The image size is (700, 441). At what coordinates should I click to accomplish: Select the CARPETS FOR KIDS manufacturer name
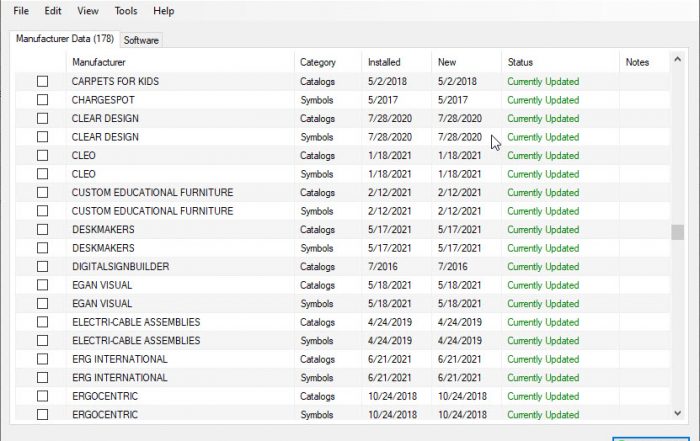(x=115, y=81)
